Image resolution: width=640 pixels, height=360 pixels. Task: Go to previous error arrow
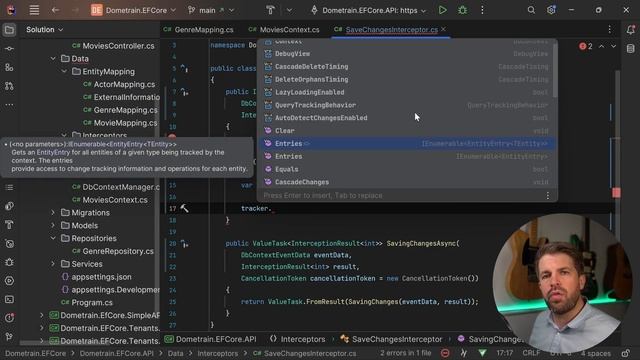pyautogui.click(x=602, y=47)
